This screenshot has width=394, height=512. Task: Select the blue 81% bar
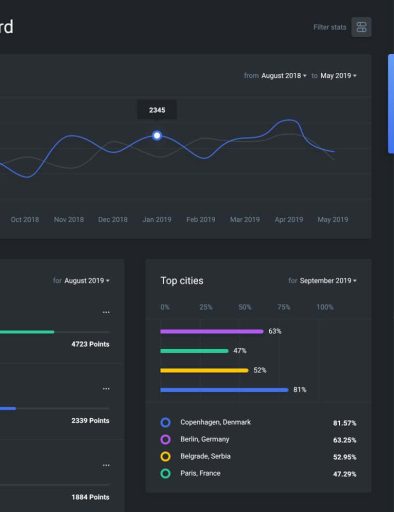[x=224, y=390]
